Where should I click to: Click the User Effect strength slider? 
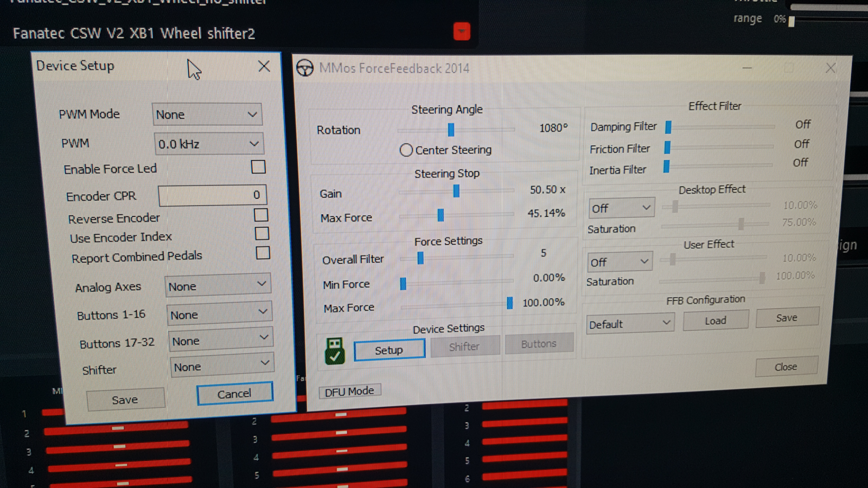pyautogui.click(x=714, y=259)
